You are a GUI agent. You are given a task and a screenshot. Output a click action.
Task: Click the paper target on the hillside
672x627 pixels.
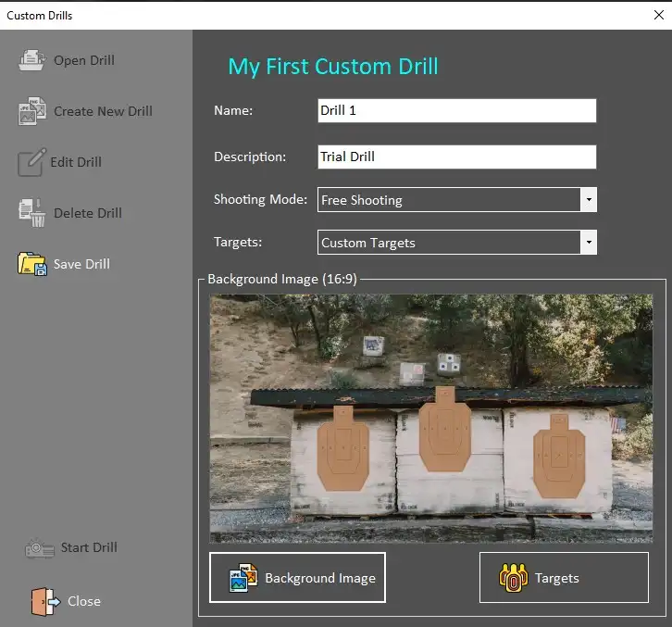click(374, 345)
